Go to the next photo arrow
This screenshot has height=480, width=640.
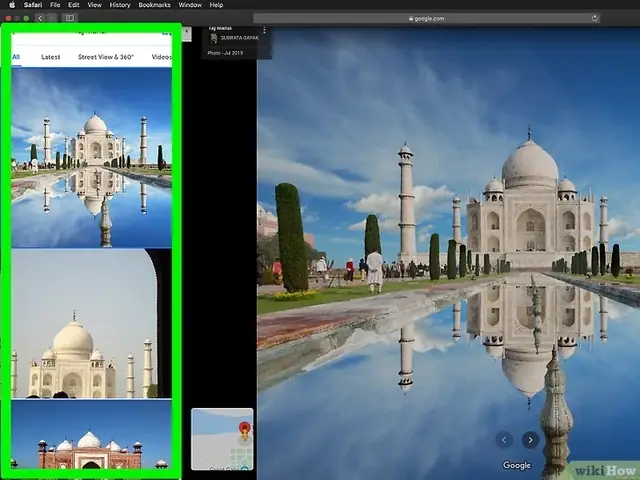pyautogui.click(x=530, y=440)
